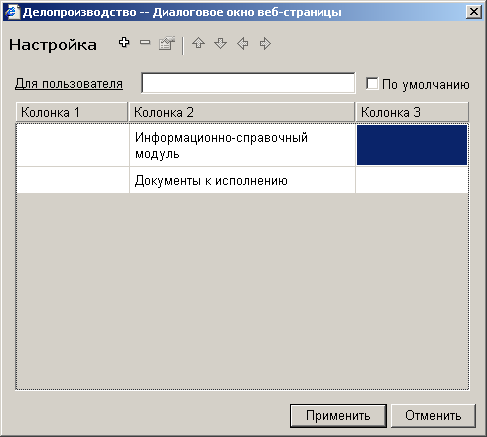Click empty Колонка 3 cell beside Документы к исполнению
This screenshot has width=487, height=437.
pyautogui.click(x=412, y=180)
